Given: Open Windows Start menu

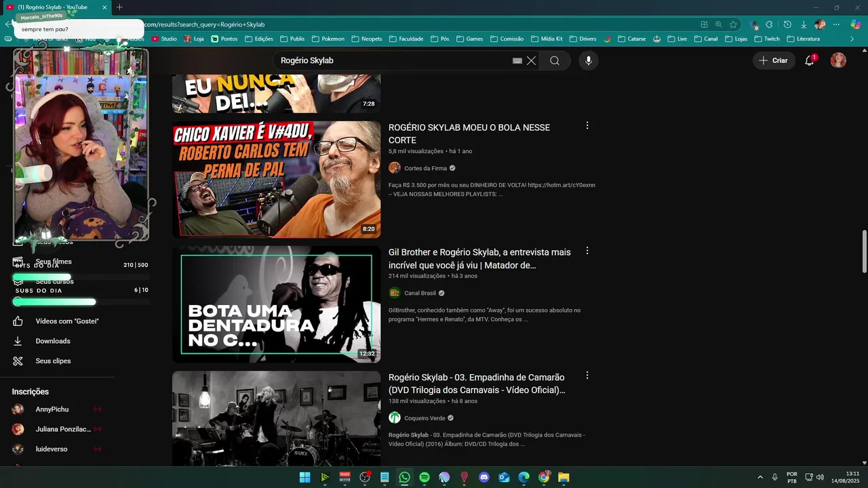Looking at the screenshot, I should pos(304,477).
